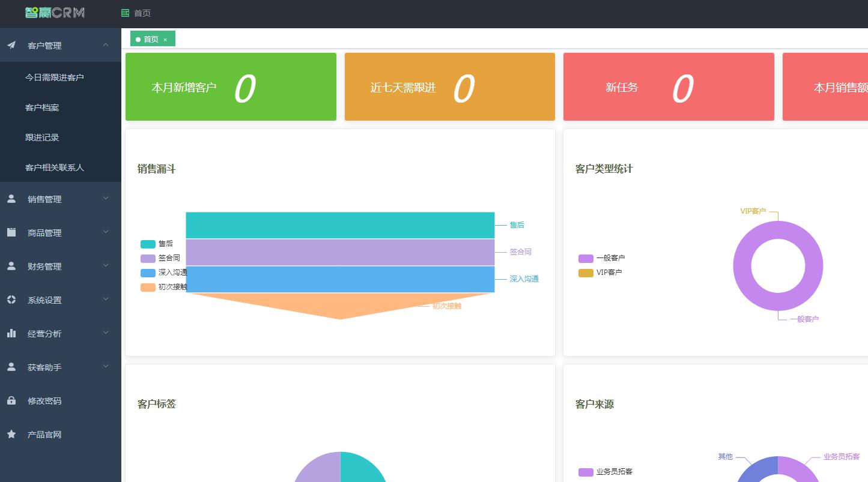Open 客户档案 submenu item
868x482 pixels.
[61, 107]
